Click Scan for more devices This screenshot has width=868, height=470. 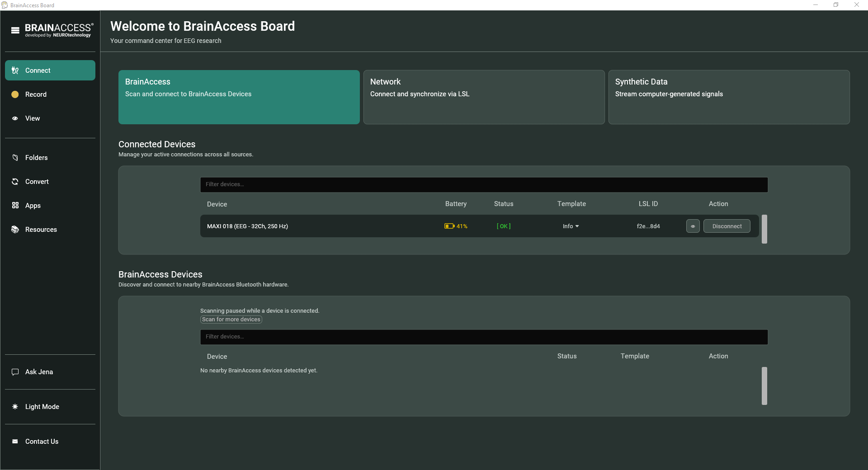pyautogui.click(x=231, y=320)
